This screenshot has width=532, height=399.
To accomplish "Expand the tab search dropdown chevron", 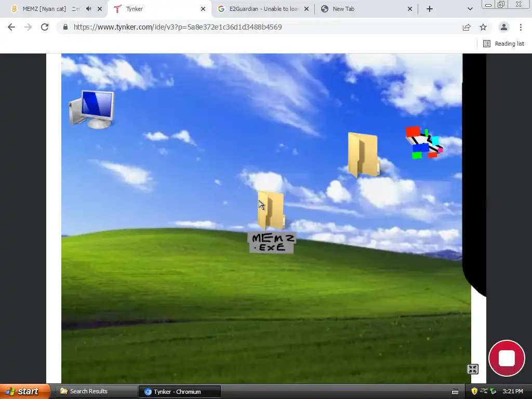I will (470, 9).
